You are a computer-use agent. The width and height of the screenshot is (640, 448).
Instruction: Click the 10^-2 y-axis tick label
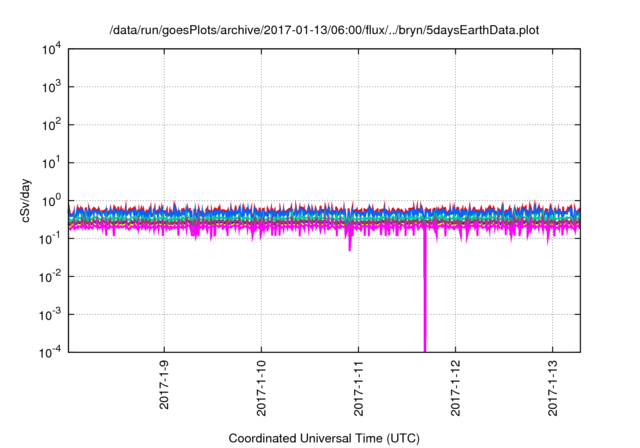pos(51,277)
